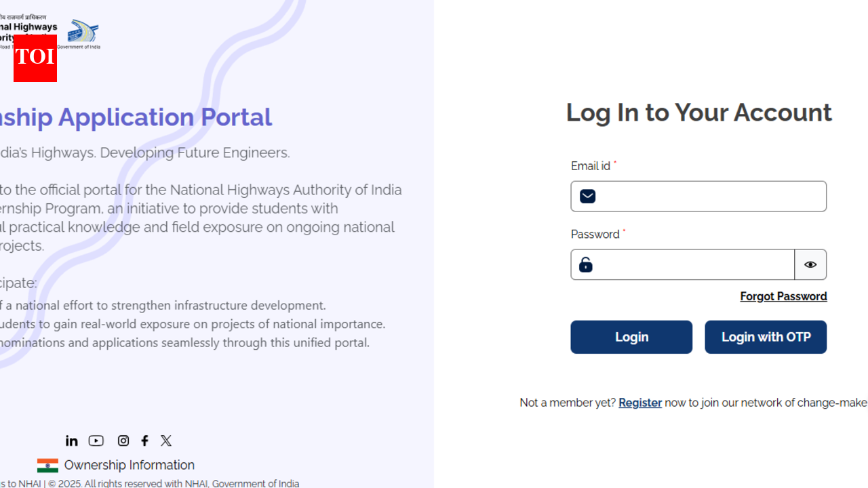Open the Ownership Information link
The width and height of the screenshot is (868, 488).
click(x=129, y=465)
